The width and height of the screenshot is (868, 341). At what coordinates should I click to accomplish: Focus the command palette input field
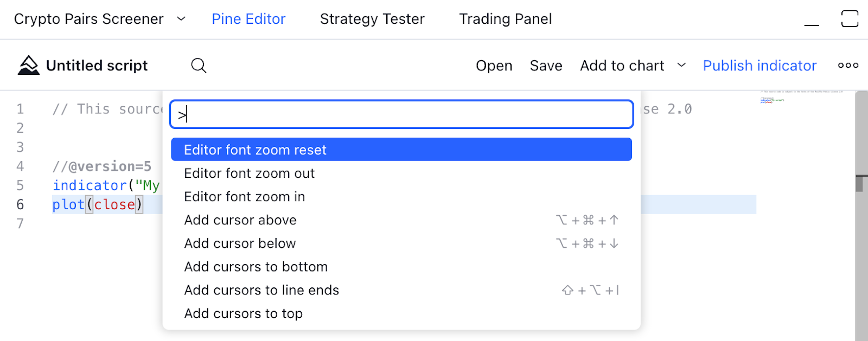pyautogui.click(x=401, y=114)
